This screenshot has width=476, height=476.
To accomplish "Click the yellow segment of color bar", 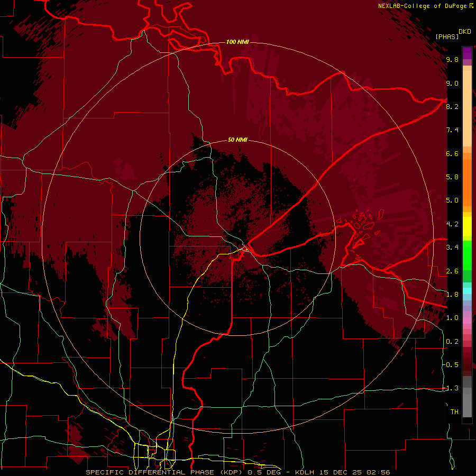I will [467, 226].
